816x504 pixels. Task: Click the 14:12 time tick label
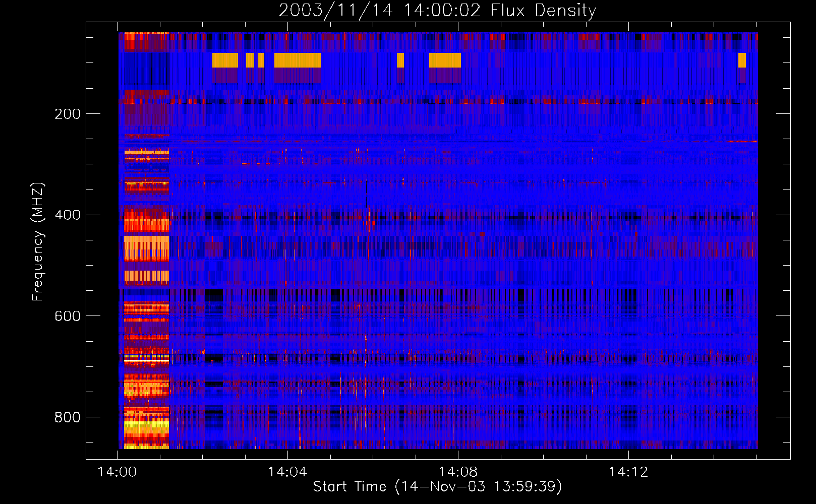[628, 472]
